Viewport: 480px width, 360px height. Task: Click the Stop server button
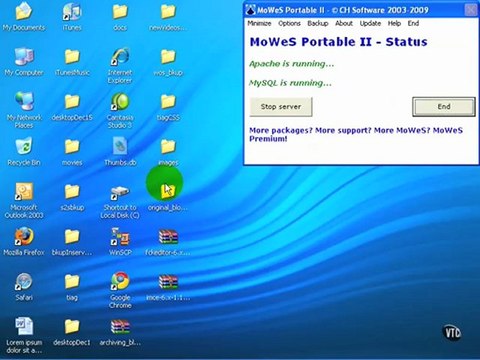(x=281, y=107)
